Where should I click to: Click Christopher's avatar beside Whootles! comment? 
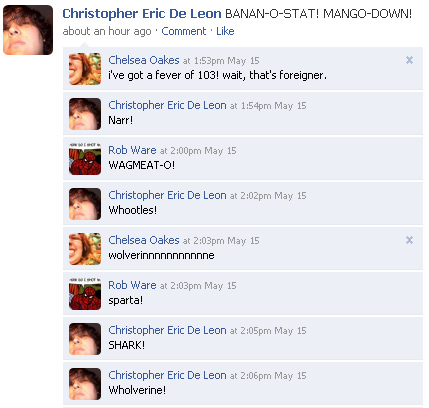(85, 204)
